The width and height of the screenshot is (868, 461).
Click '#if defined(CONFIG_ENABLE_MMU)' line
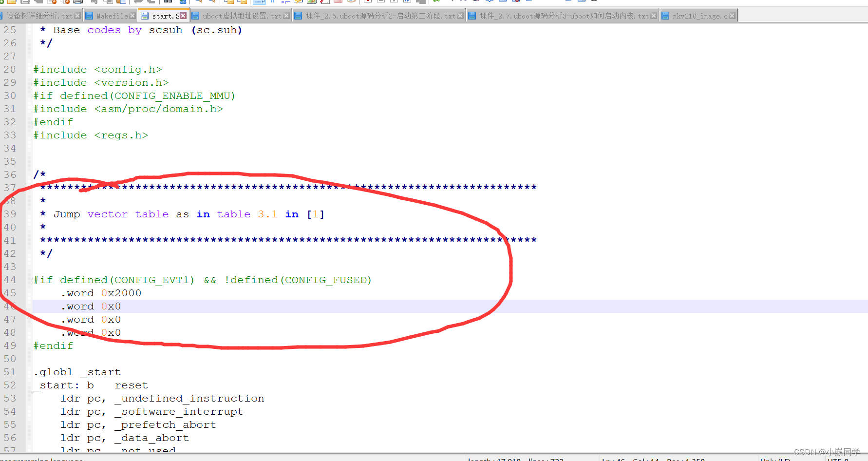(134, 96)
